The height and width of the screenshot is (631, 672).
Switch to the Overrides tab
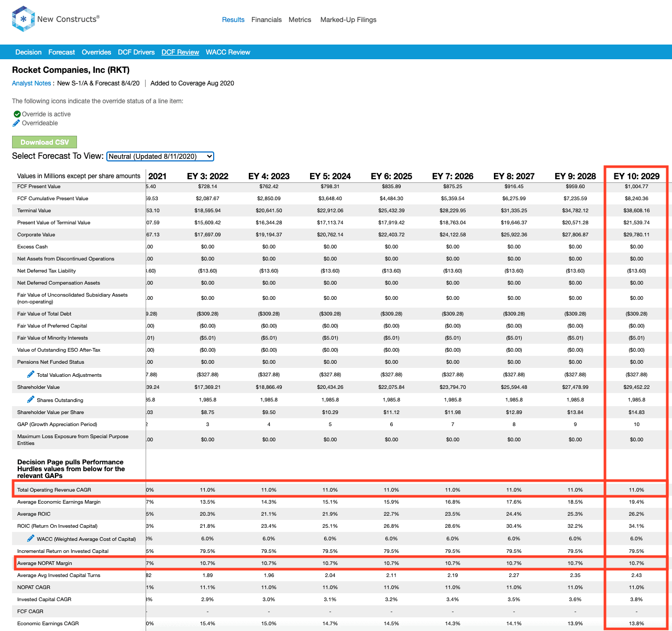click(x=96, y=52)
